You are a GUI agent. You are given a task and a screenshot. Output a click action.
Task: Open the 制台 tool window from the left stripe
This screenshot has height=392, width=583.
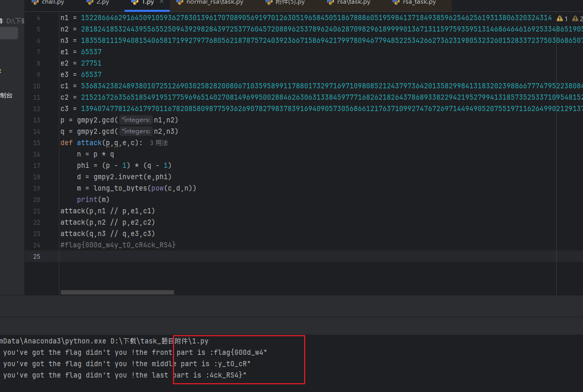6,96
